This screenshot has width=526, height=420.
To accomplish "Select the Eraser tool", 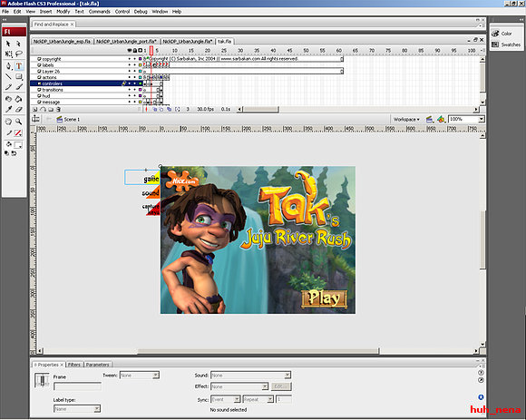I will pos(19,109).
